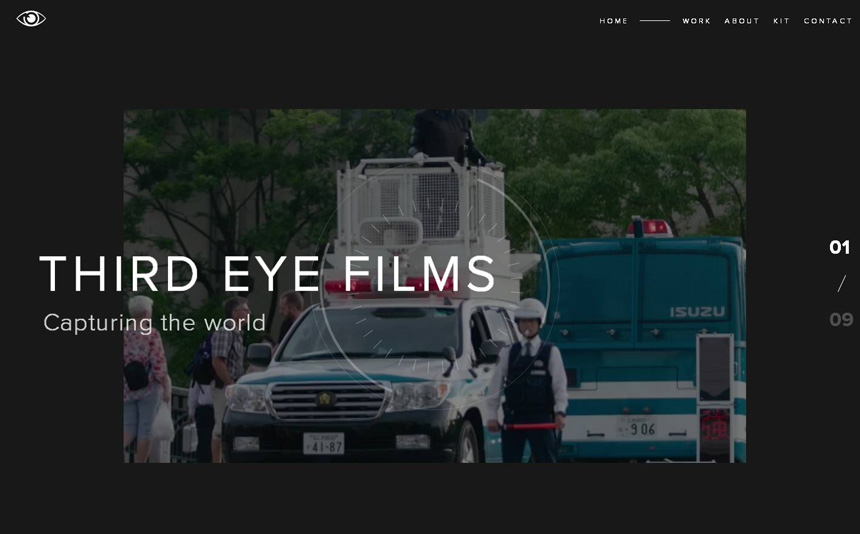The width and height of the screenshot is (860, 534).
Task: Navigate to the ABOUT page
Action: pyautogui.click(x=741, y=21)
